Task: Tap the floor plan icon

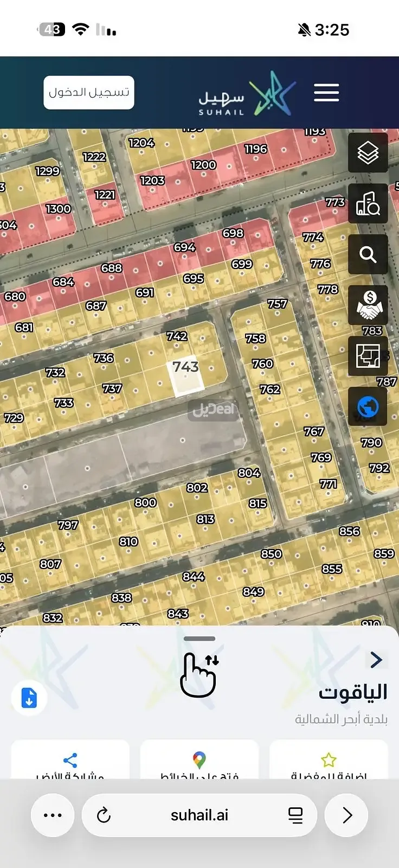Action: coord(368,356)
